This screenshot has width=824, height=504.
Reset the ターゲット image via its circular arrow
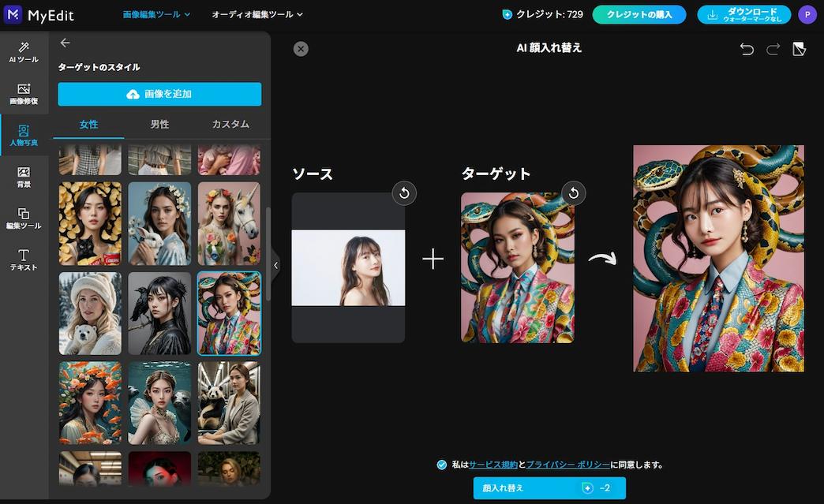(x=573, y=192)
